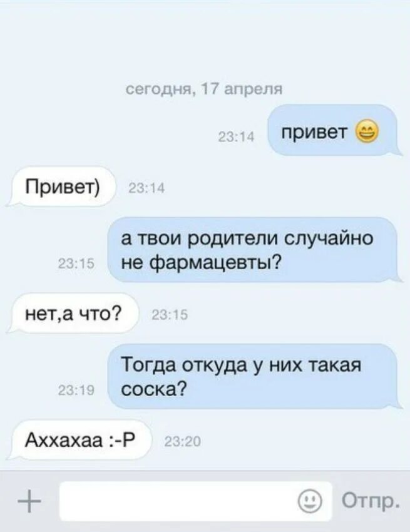Tap the 23:20 timestamp
The height and width of the screenshot is (532, 410).
click(x=183, y=441)
